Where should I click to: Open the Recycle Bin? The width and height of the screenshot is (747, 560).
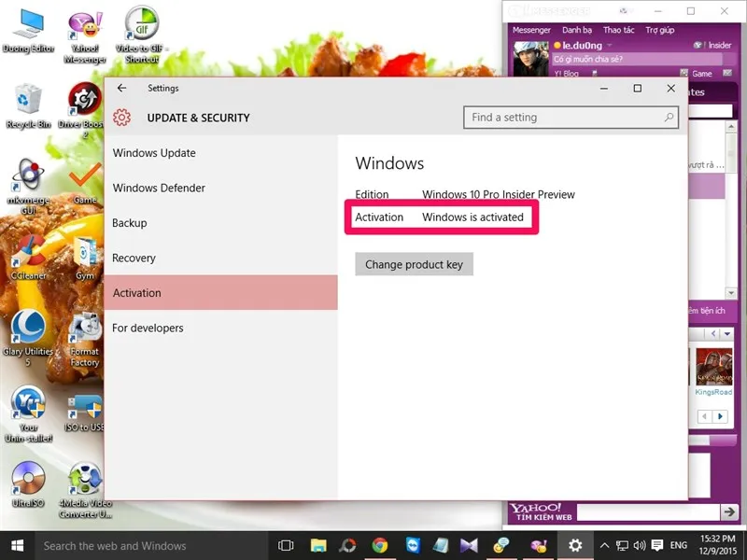(x=26, y=101)
